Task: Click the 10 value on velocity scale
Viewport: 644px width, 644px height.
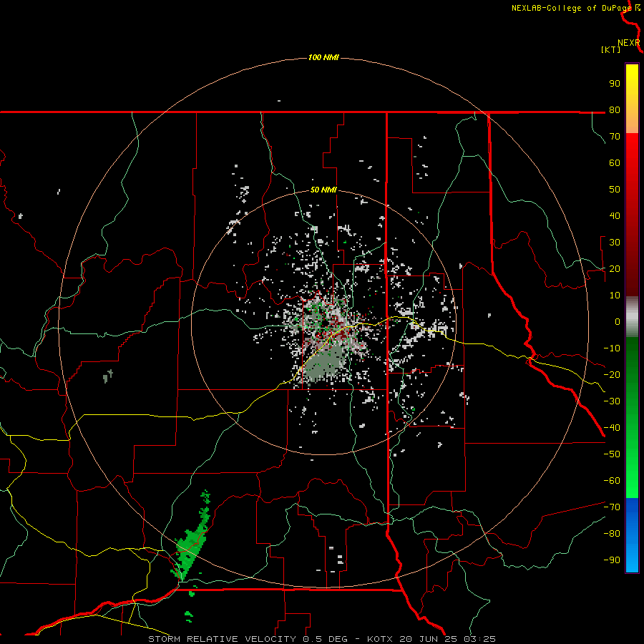Action: point(615,296)
